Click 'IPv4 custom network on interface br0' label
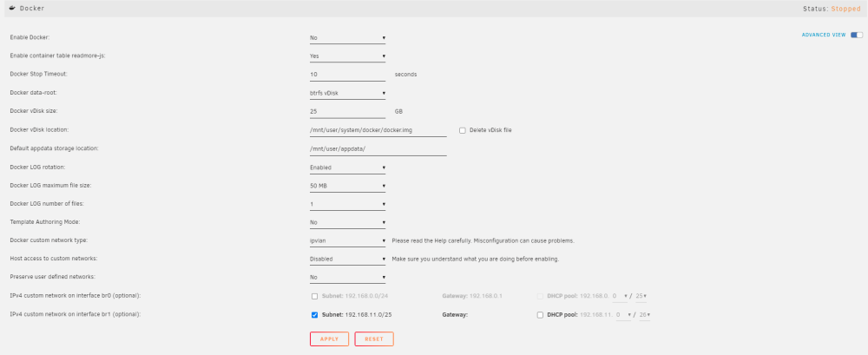 point(76,296)
